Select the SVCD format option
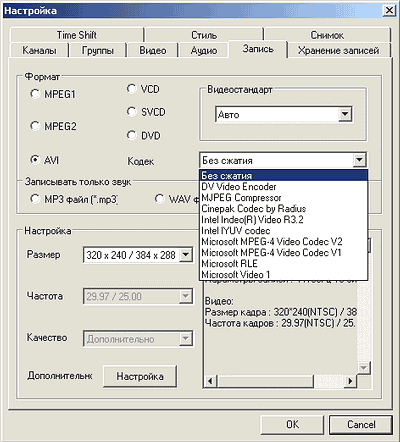The height and width of the screenshot is (442, 400). [x=131, y=112]
